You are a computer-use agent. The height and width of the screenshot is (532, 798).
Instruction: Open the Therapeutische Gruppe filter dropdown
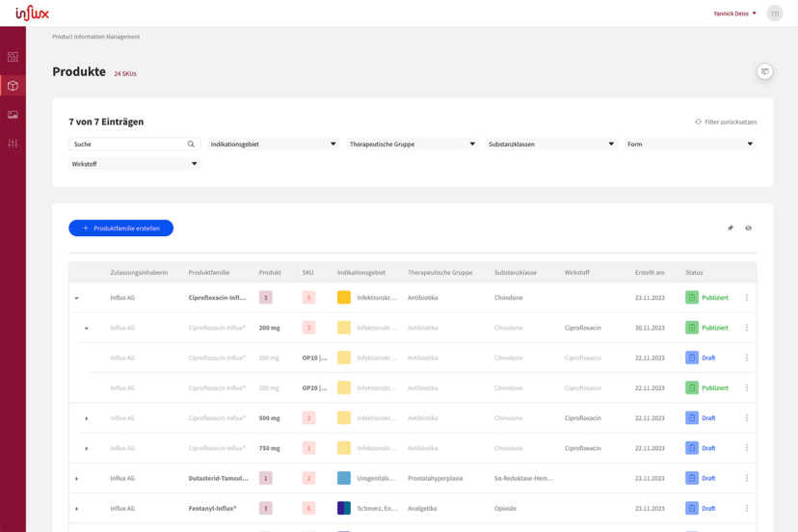412,144
